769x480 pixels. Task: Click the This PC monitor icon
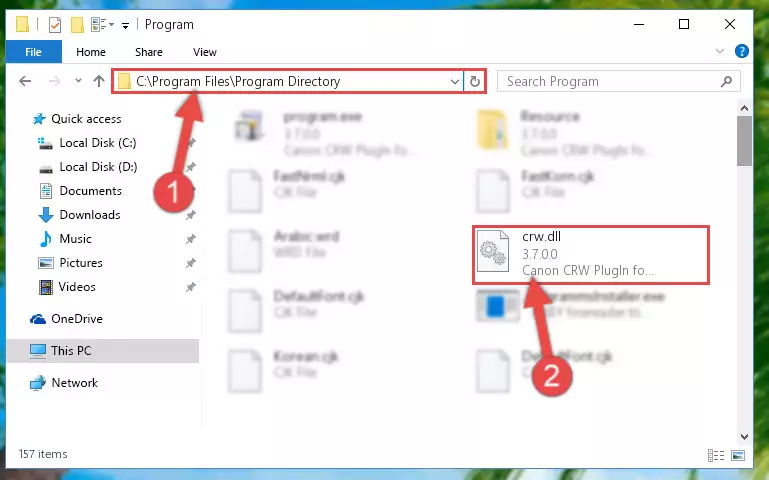(x=38, y=351)
